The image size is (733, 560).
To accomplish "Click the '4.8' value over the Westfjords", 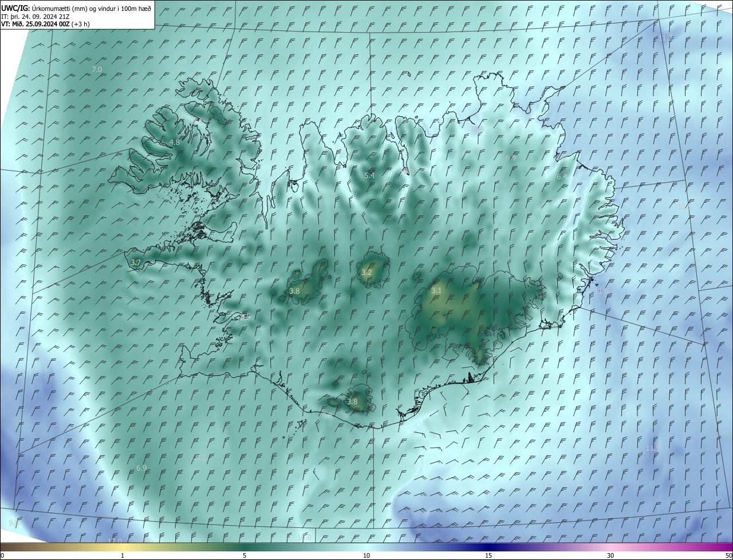I will (175, 142).
